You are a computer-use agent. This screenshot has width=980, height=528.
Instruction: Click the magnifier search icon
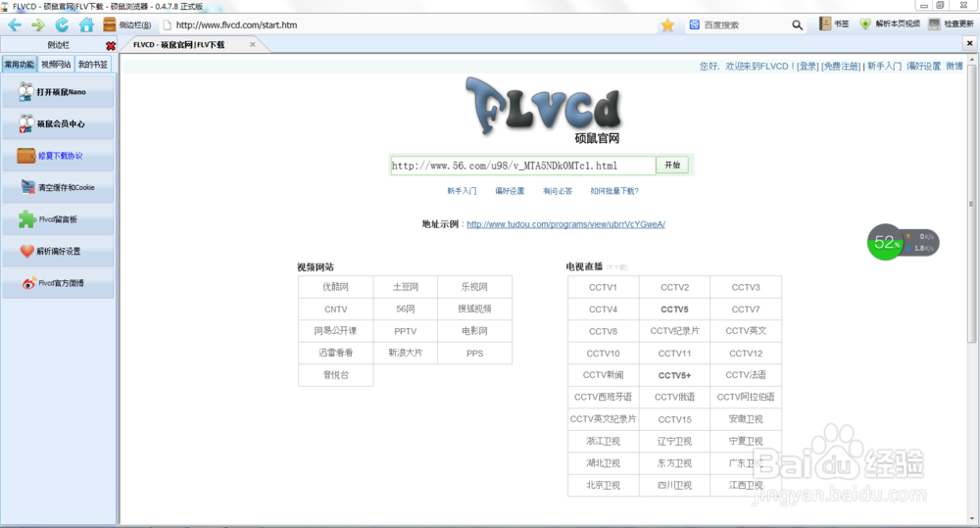tap(797, 25)
